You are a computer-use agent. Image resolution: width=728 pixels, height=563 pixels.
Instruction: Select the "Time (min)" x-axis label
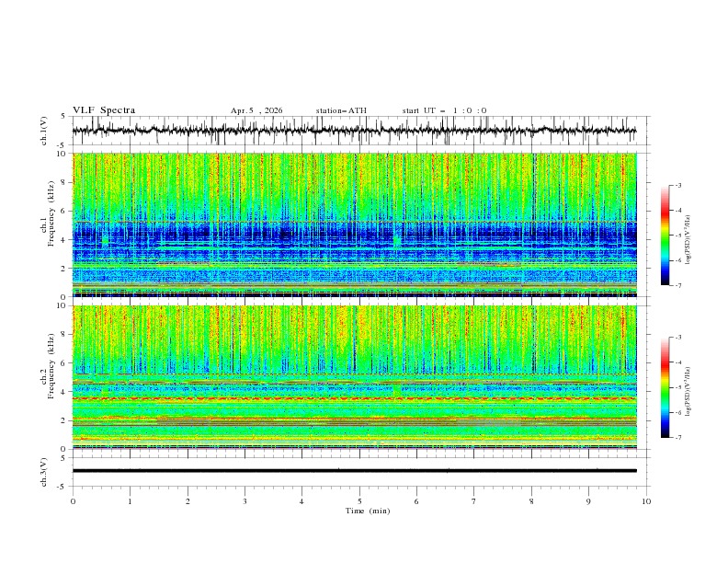point(368,511)
